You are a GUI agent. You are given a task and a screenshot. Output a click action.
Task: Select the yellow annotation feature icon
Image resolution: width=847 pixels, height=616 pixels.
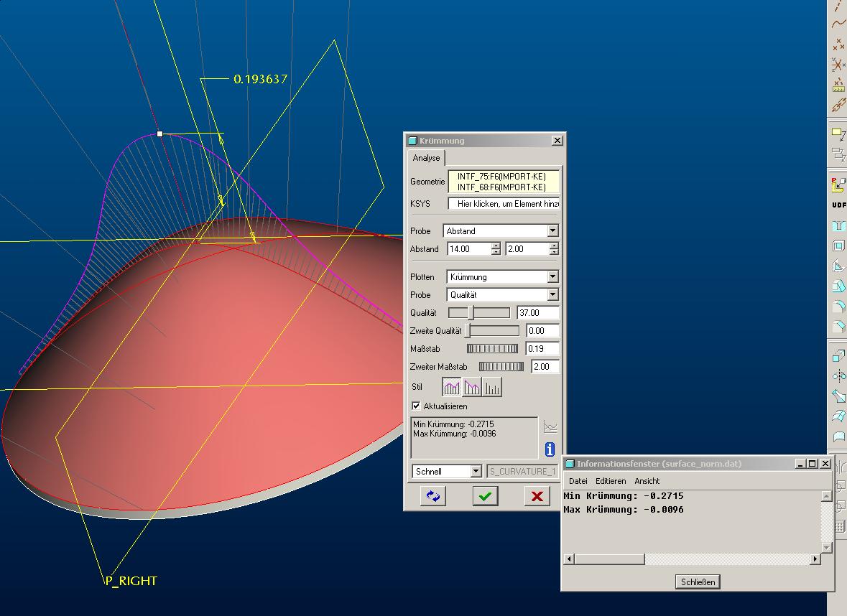click(838, 134)
